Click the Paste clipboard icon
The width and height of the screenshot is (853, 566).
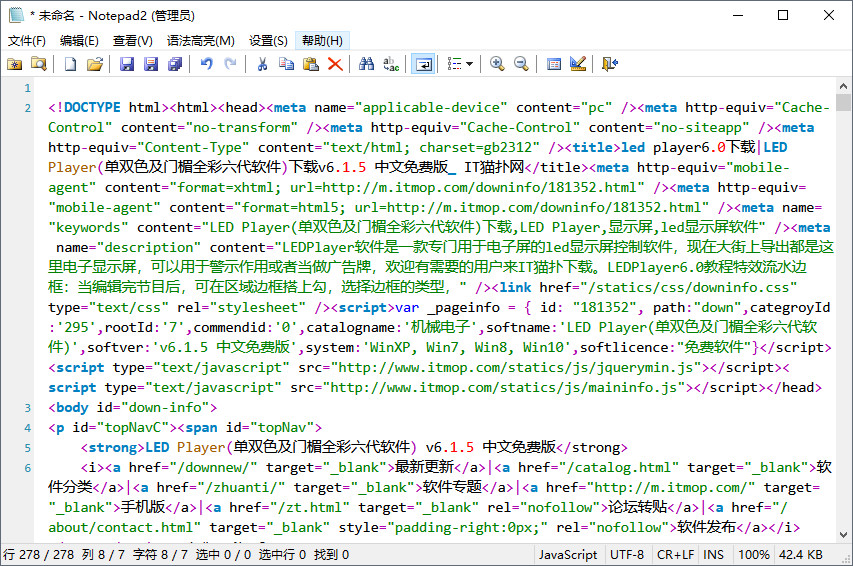pos(311,64)
